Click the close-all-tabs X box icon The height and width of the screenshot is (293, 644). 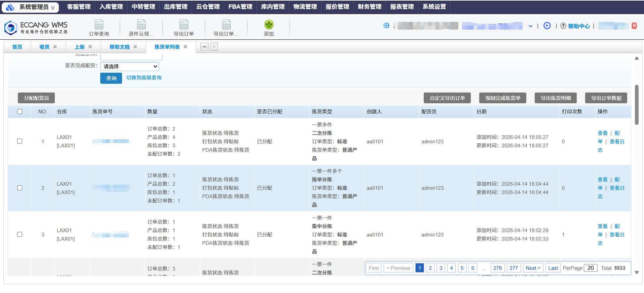[214, 47]
